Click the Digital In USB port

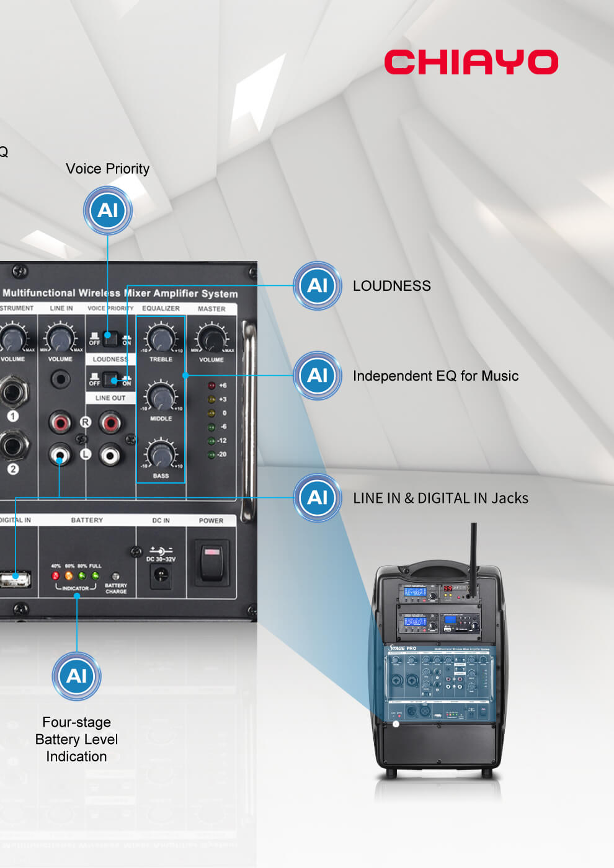(x=15, y=580)
